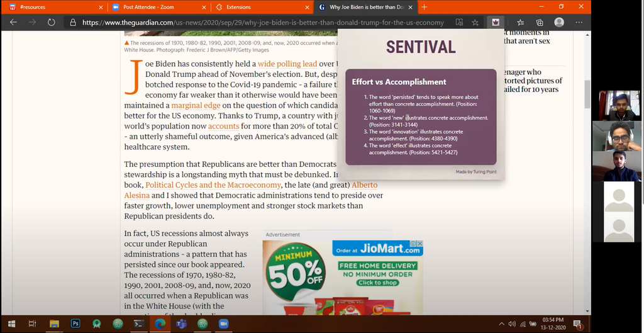Switch to the Extensions tab
This screenshot has height=333, width=644.
(x=262, y=8)
